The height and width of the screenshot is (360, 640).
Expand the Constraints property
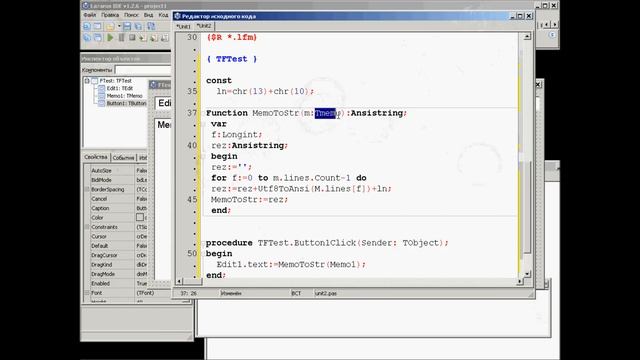(x=87, y=227)
